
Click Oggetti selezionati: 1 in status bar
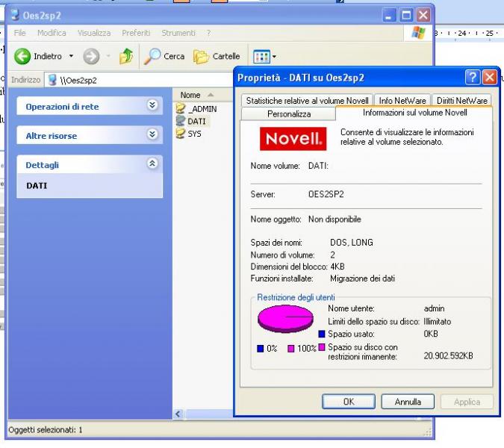[x=46, y=429]
